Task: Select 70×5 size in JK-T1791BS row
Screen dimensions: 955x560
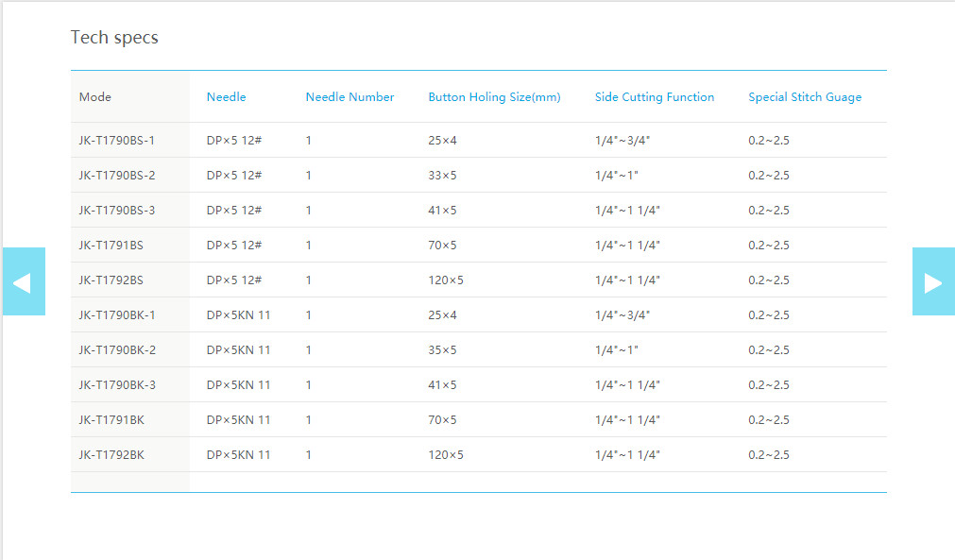Action: pos(442,246)
